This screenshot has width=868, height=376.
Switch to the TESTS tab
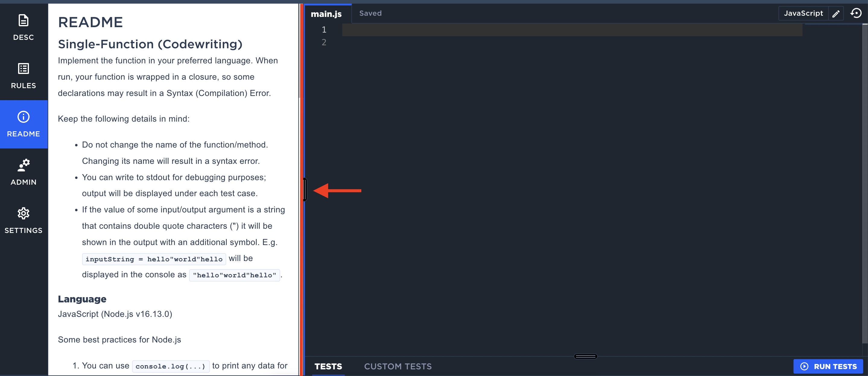(328, 366)
